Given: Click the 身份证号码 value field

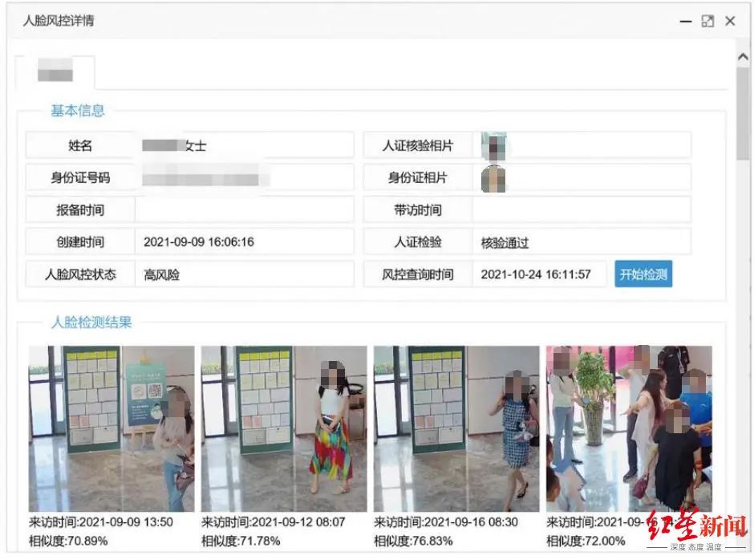Looking at the screenshot, I should point(245,177).
